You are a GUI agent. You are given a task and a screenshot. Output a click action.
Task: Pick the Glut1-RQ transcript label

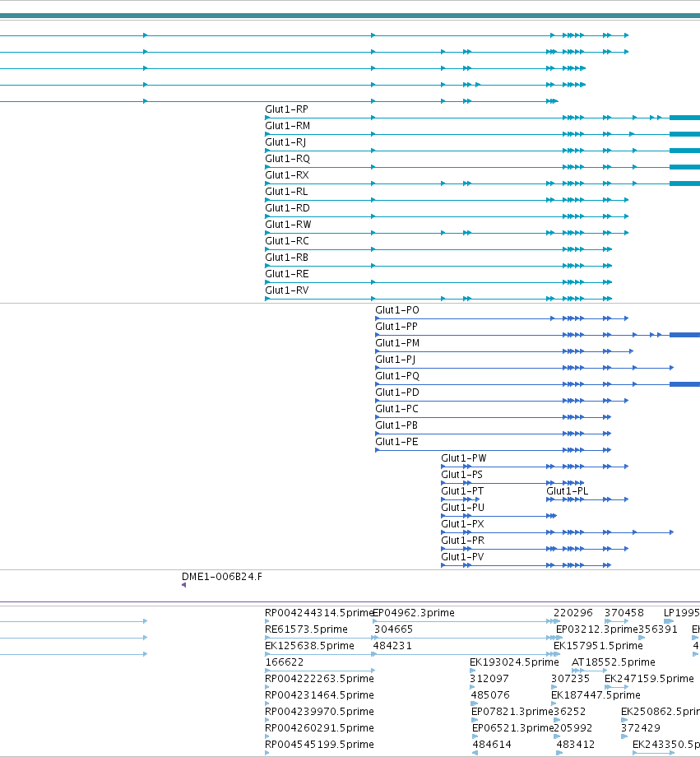pyautogui.click(x=287, y=159)
